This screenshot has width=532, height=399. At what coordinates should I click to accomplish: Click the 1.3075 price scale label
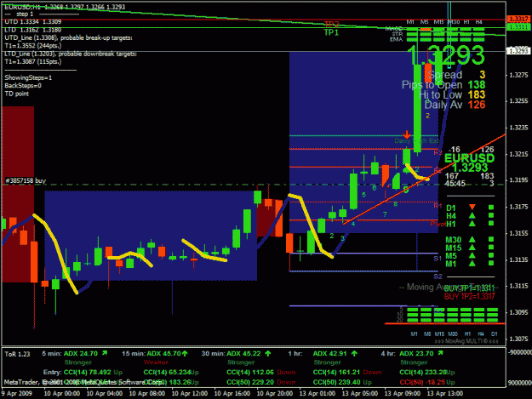point(518,339)
